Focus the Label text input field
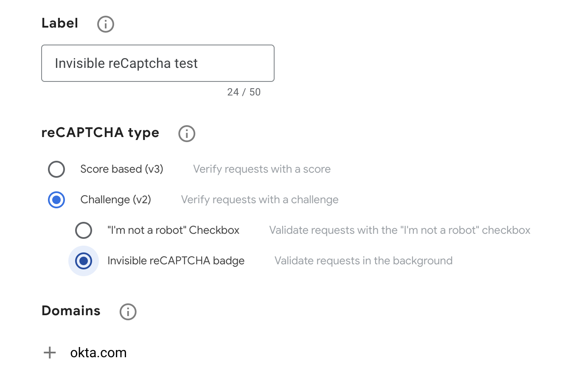567x392 pixels. click(158, 63)
